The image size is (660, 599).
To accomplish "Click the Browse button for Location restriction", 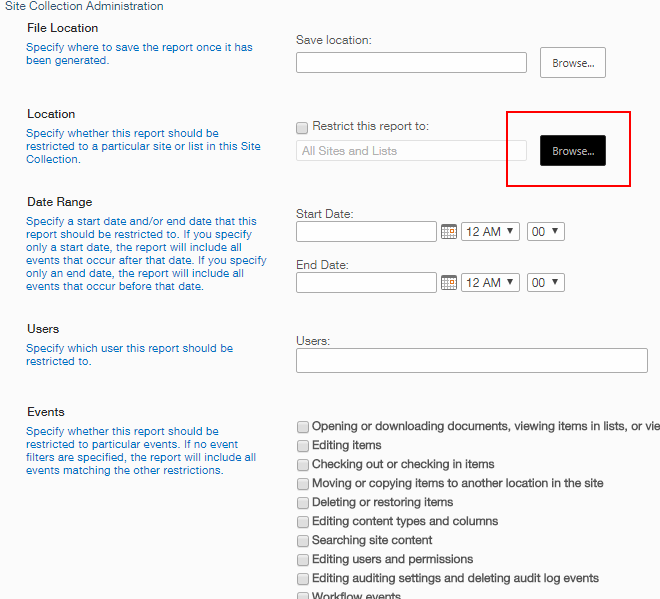I will pyautogui.click(x=573, y=151).
